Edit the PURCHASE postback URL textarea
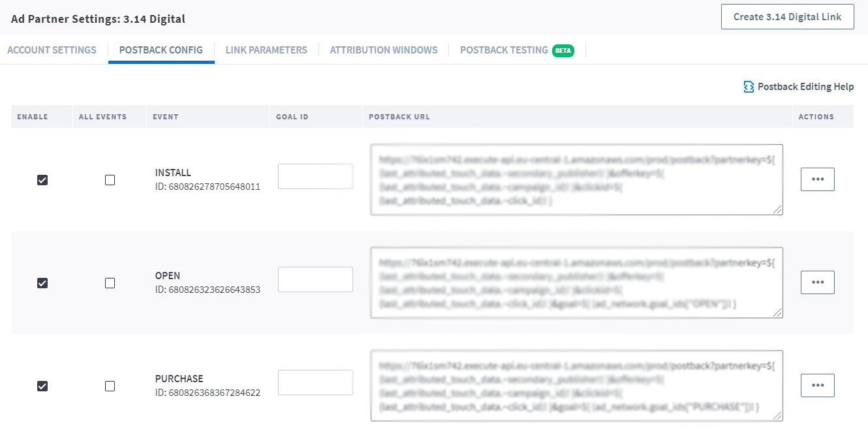868x437 pixels. (577, 385)
